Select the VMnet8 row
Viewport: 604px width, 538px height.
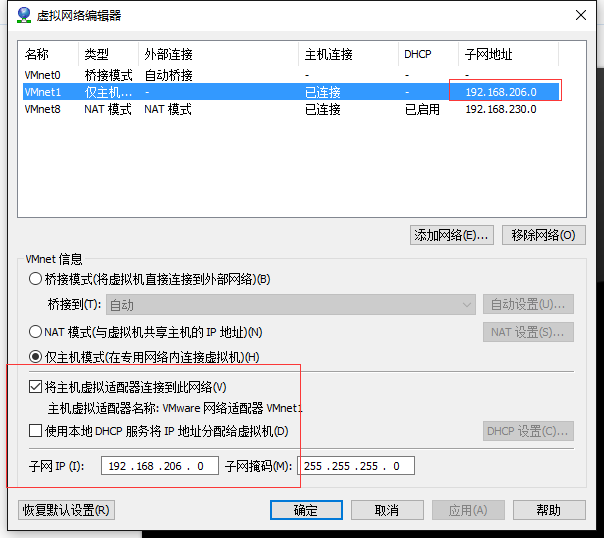pos(291,109)
